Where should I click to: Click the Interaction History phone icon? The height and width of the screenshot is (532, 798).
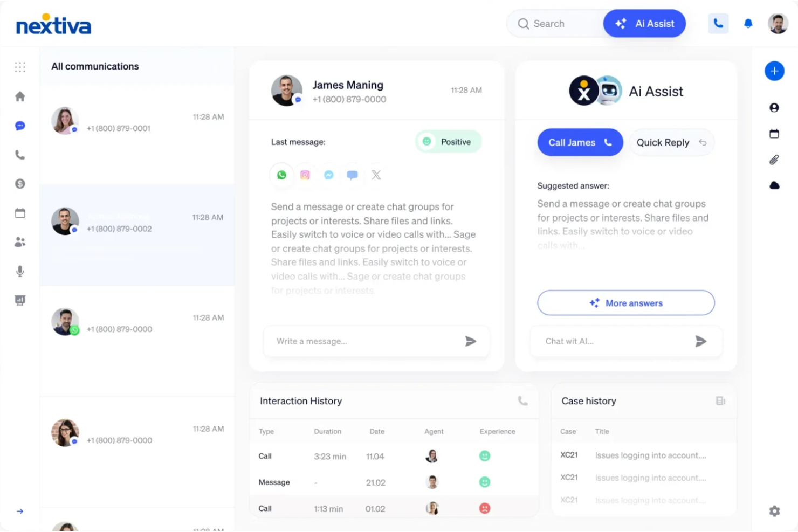tap(522, 401)
